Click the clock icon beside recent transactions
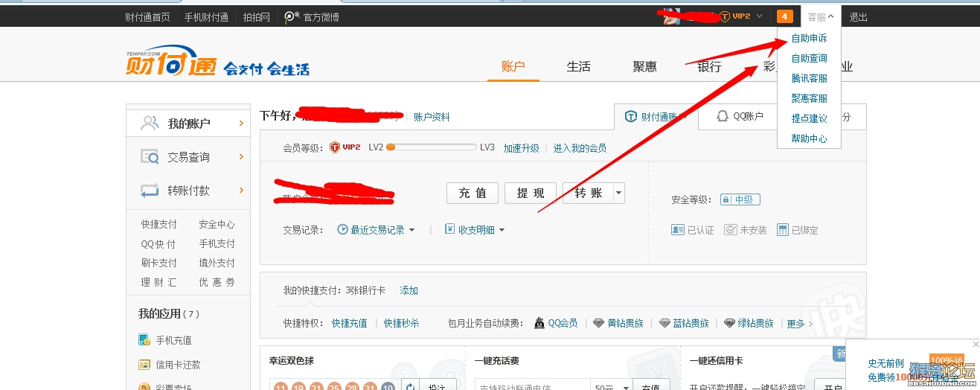The height and width of the screenshot is (390, 980). tap(343, 230)
